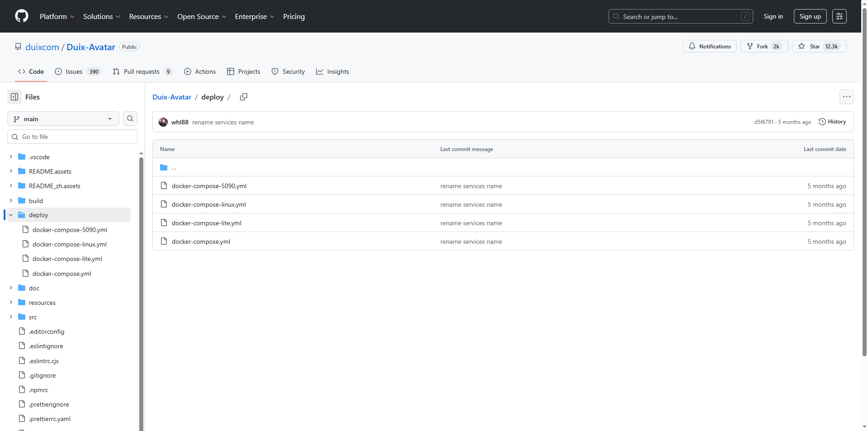Search files with the magnifier button
The image size is (868, 431).
tap(130, 118)
